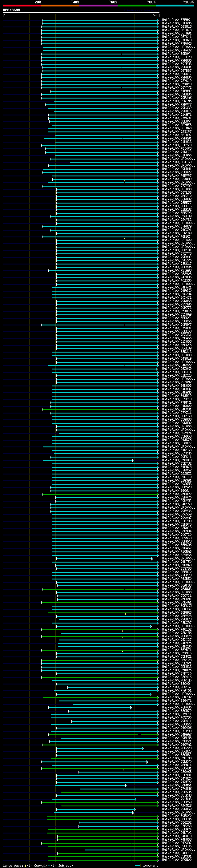Viewport: 197px width, 868px height.
Task: Select the hit label UniRef100_Q8L804
Action: [177, 121]
